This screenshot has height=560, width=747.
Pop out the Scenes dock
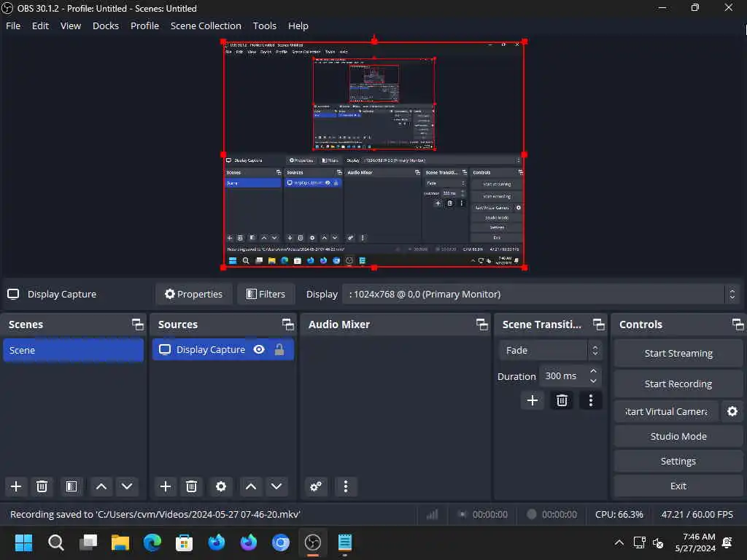pyautogui.click(x=138, y=324)
